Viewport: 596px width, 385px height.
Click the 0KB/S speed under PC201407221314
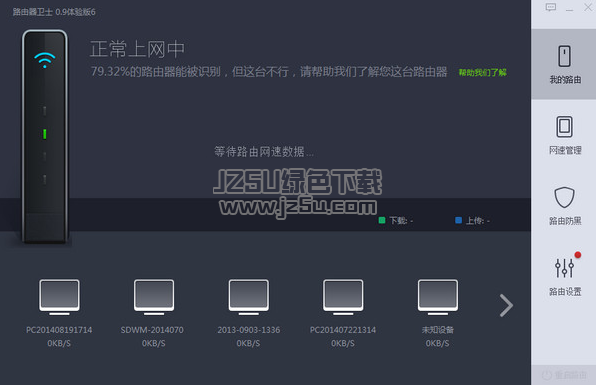342,343
